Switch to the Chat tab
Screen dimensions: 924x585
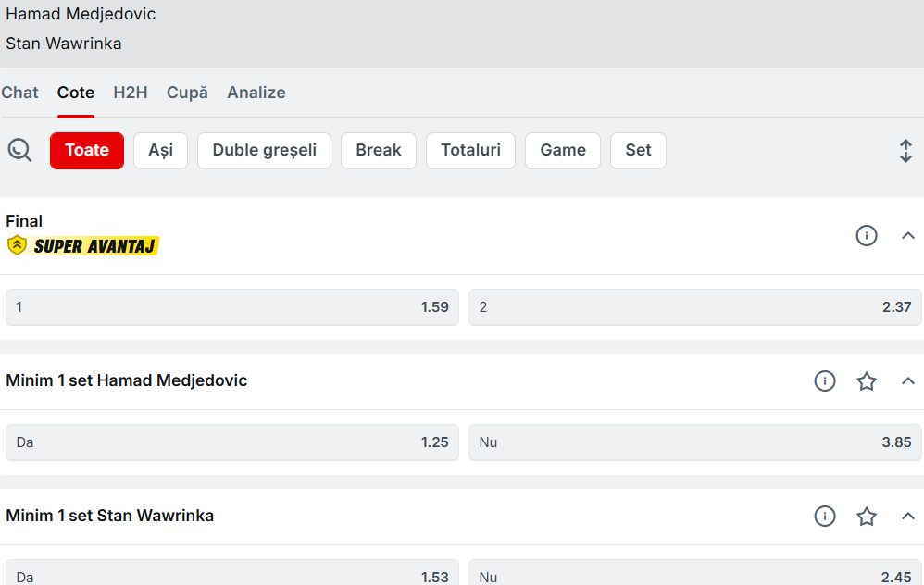(20, 93)
